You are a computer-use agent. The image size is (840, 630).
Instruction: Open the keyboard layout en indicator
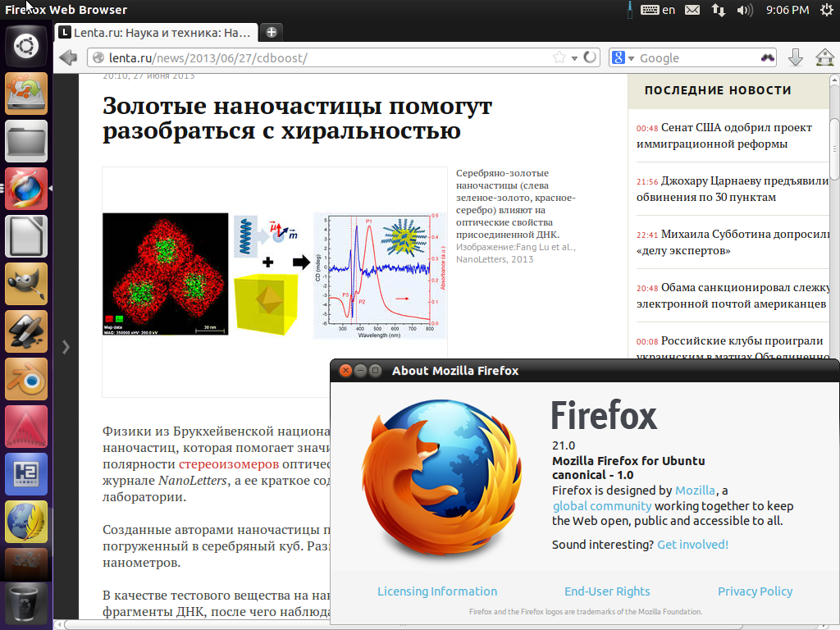(x=658, y=10)
